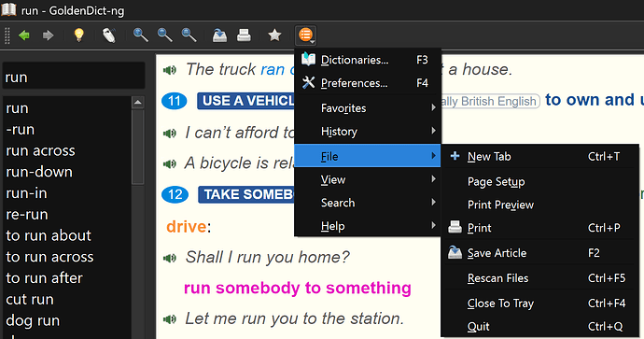Screen dimensions: 644x339
Task: Play audio for 'Shall I run you home?'
Action: pos(170,258)
